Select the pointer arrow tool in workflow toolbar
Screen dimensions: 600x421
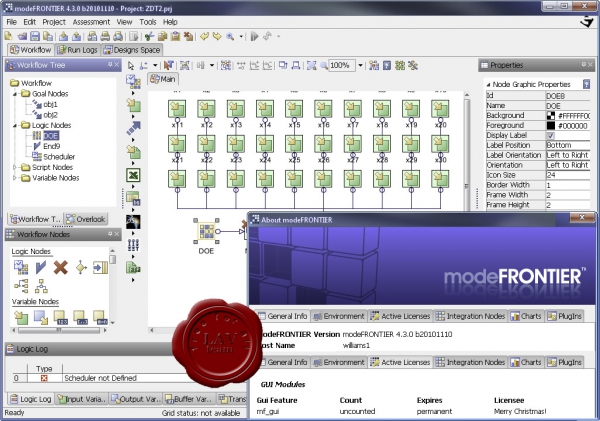click(131, 65)
